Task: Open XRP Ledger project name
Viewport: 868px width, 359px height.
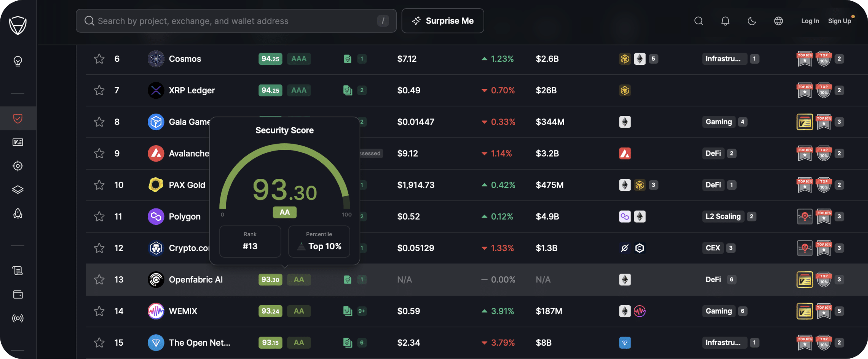Action: [192, 90]
